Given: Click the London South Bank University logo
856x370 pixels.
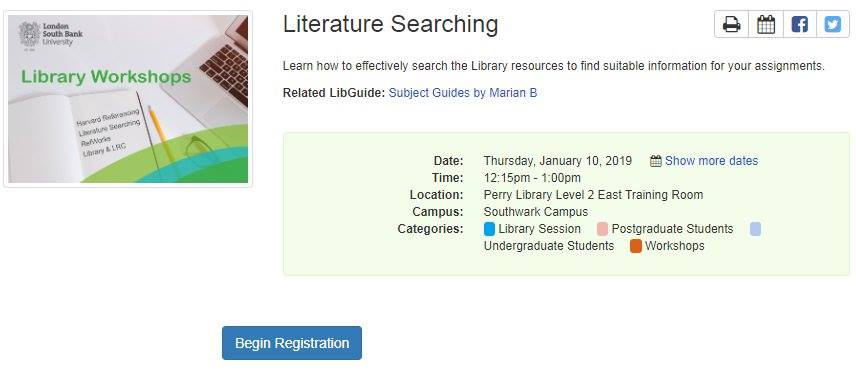Looking at the screenshot, I should click(x=51, y=34).
